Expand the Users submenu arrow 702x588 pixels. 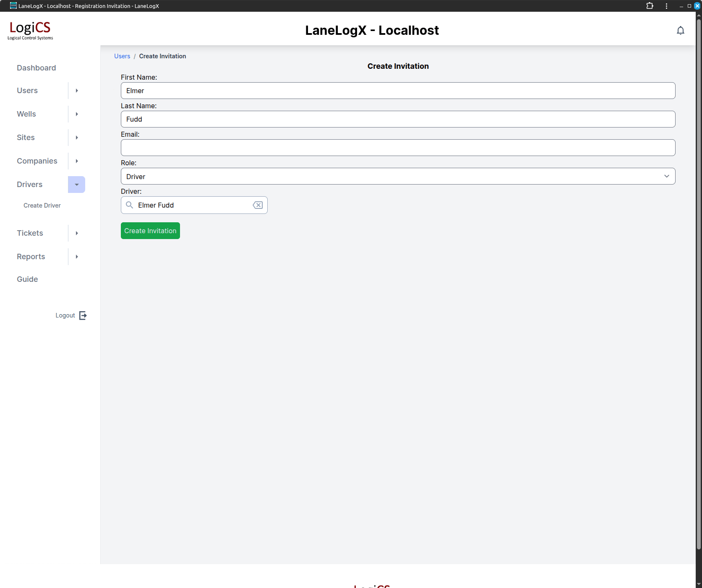77,91
